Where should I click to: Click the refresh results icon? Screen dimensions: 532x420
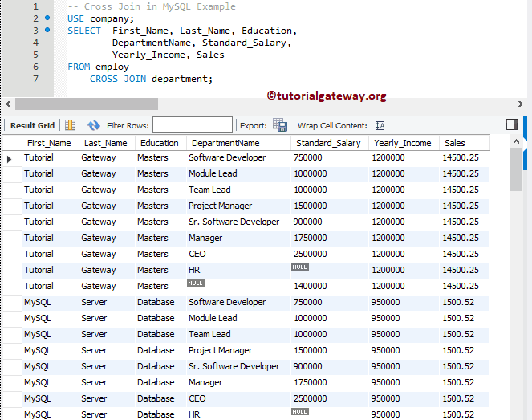coord(94,125)
